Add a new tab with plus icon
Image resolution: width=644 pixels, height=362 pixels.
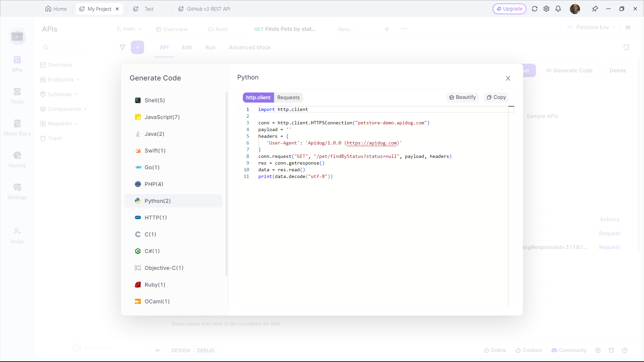point(387,29)
